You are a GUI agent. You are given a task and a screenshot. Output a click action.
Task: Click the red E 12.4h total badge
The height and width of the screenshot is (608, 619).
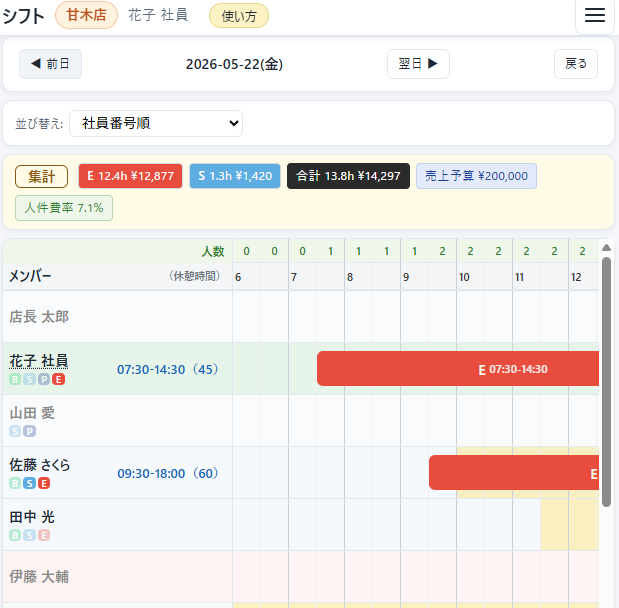(x=130, y=176)
